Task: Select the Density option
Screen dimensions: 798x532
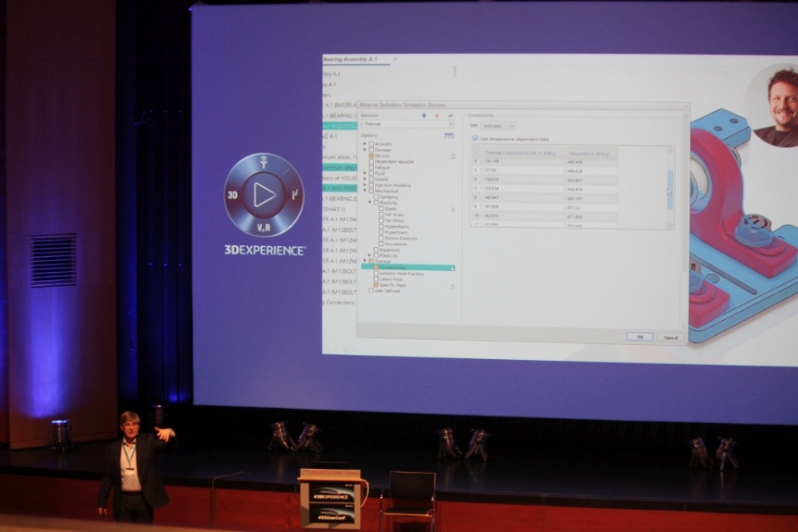Action: coord(382,155)
